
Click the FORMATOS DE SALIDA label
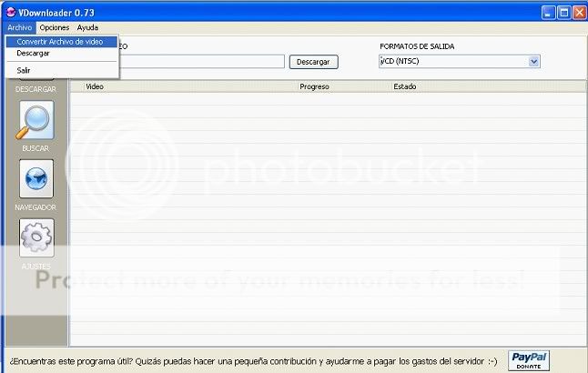[x=417, y=46]
